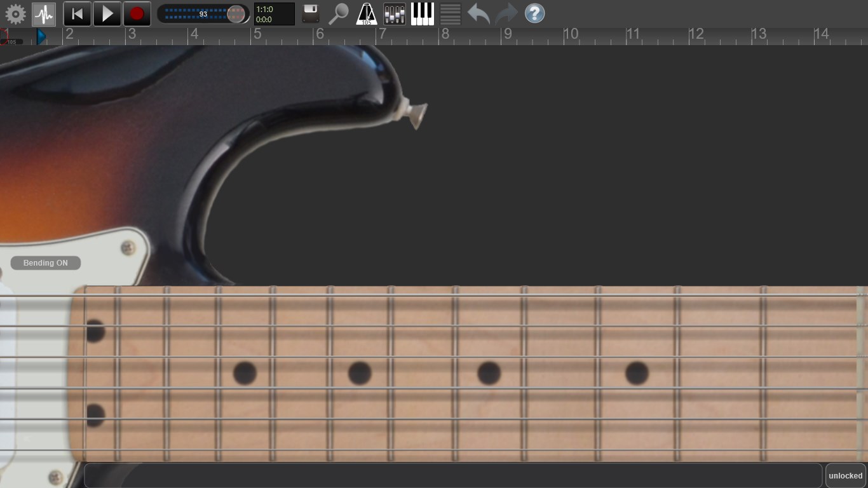This screenshot has width=868, height=488.
Task: Expand the left side panel arrow
Action: pyautogui.click(x=26, y=438)
